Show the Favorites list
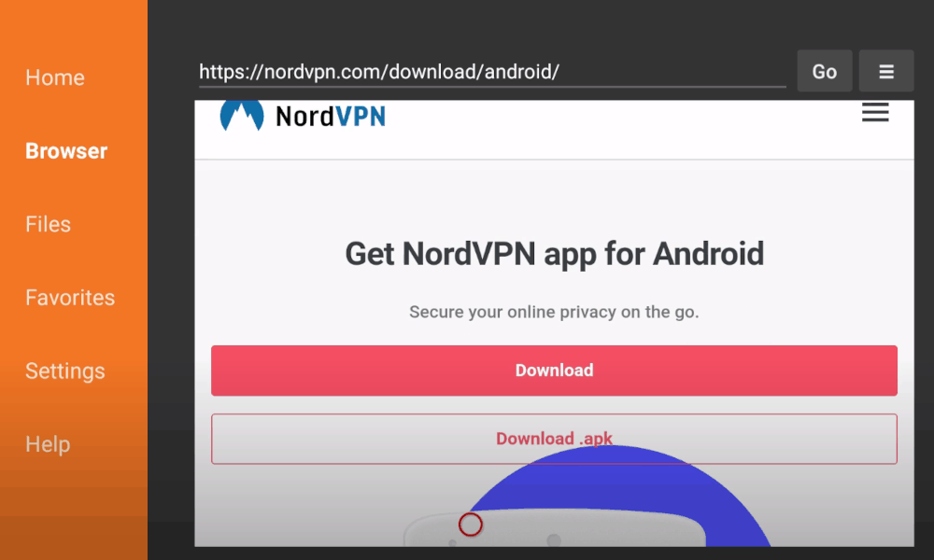The height and width of the screenshot is (560, 934). 70,297
